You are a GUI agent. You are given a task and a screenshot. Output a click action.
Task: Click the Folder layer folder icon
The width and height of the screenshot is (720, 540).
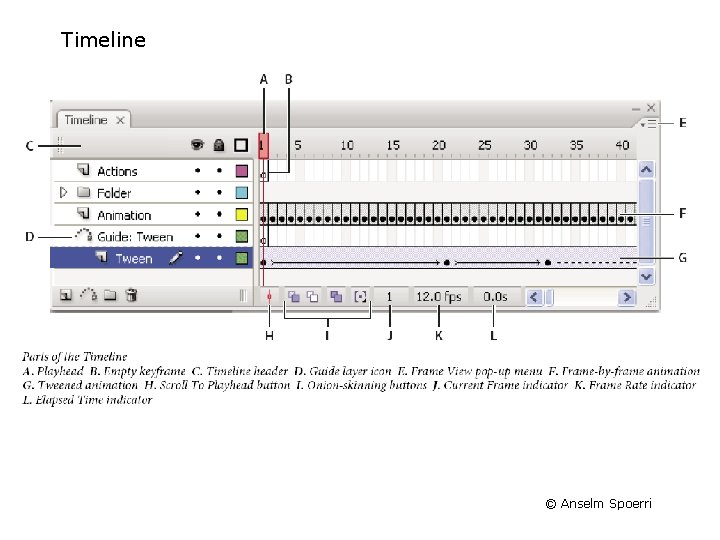84,192
